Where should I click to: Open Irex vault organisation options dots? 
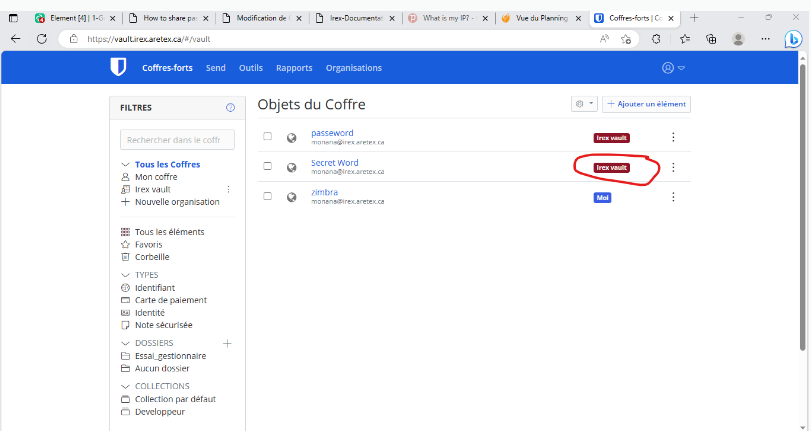pos(228,189)
